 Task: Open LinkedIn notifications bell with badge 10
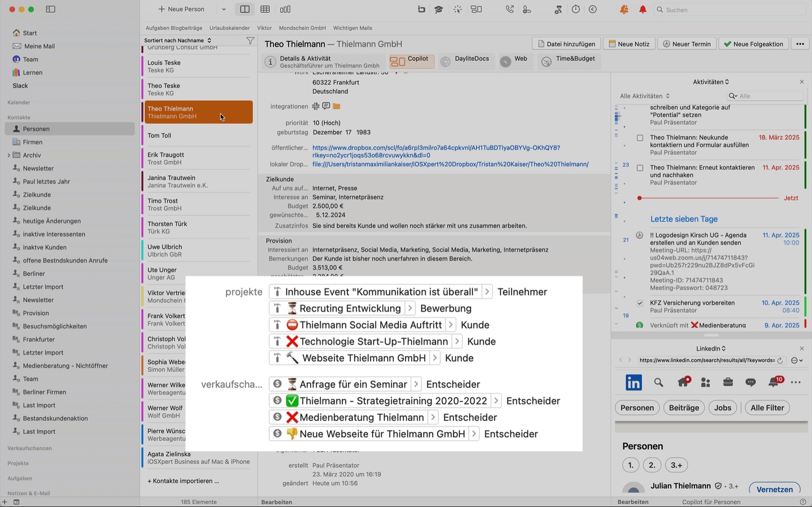point(774,381)
